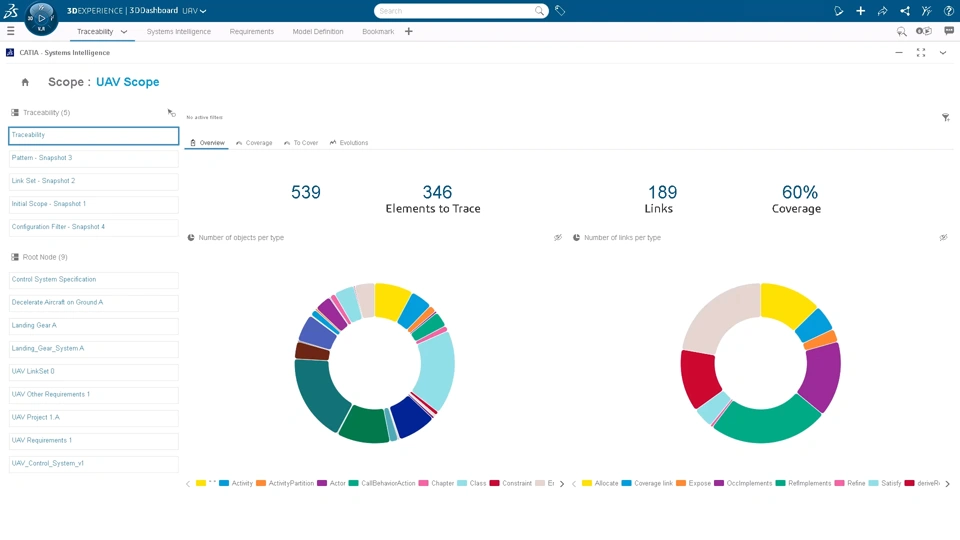Toggle Allocate legend entry
This screenshot has width=960, height=540.
[x=600, y=483]
